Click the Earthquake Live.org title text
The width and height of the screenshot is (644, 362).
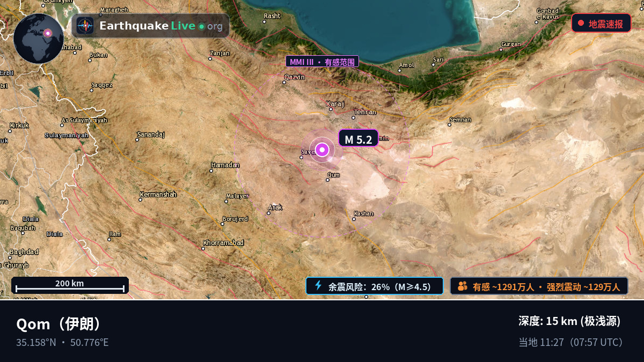tap(161, 26)
